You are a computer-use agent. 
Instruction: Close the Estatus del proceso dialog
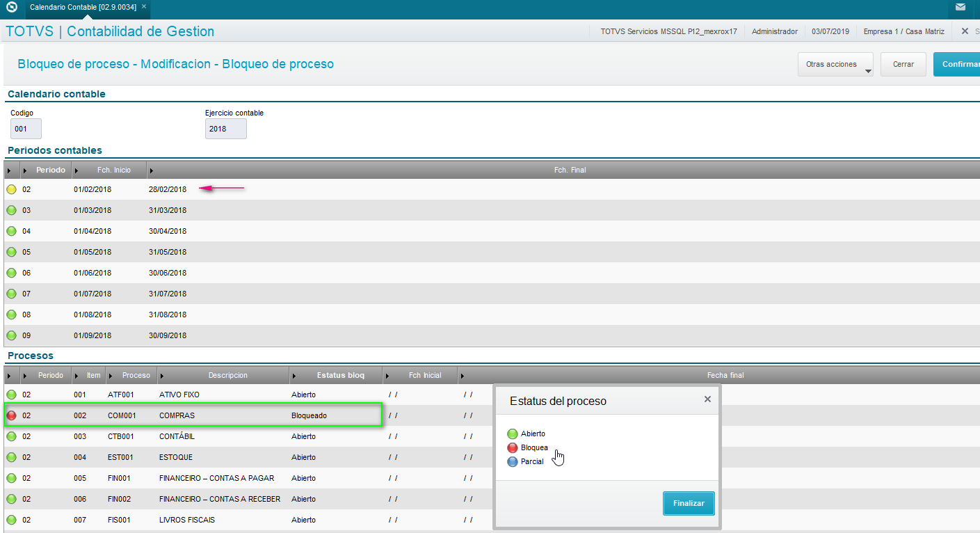click(707, 399)
